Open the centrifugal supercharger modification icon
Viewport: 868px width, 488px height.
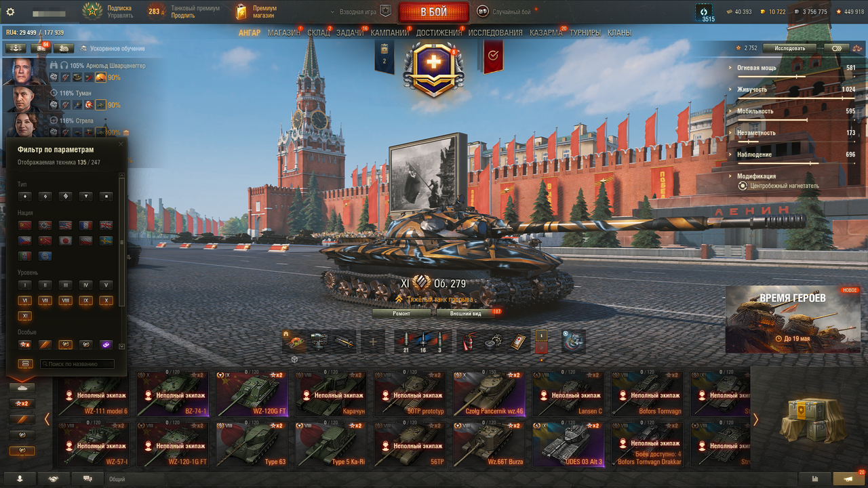[744, 186]
